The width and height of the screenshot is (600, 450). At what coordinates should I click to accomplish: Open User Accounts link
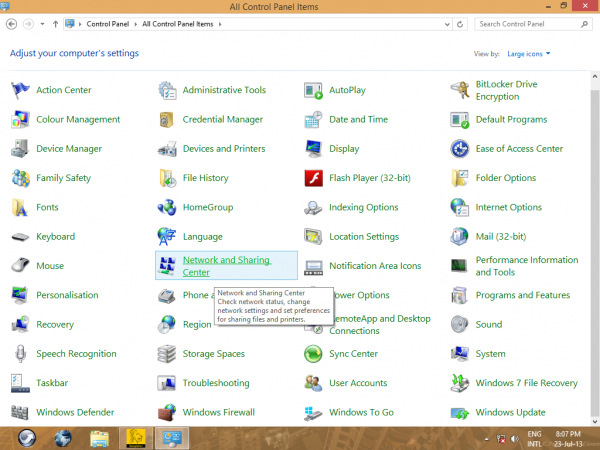coord(358,383)
